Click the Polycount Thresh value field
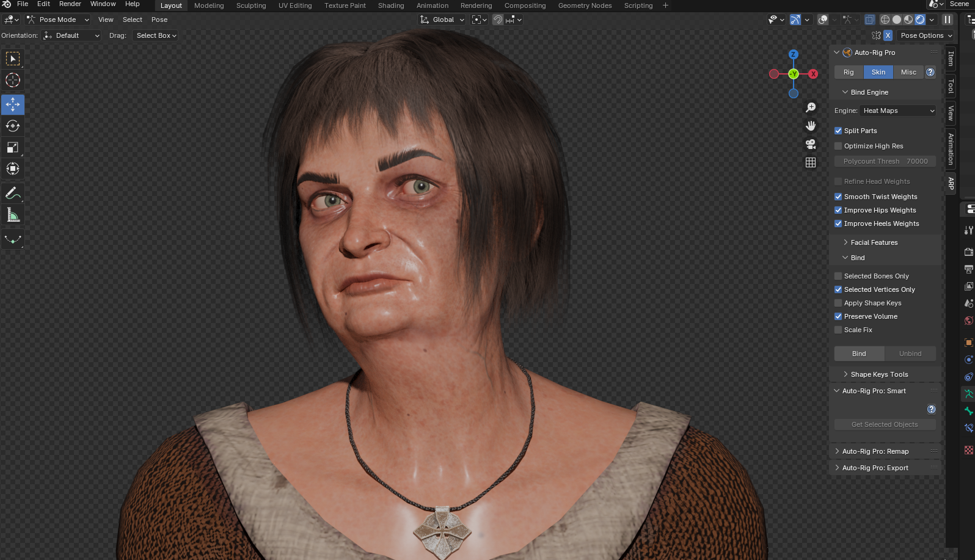 click(885, 161)
